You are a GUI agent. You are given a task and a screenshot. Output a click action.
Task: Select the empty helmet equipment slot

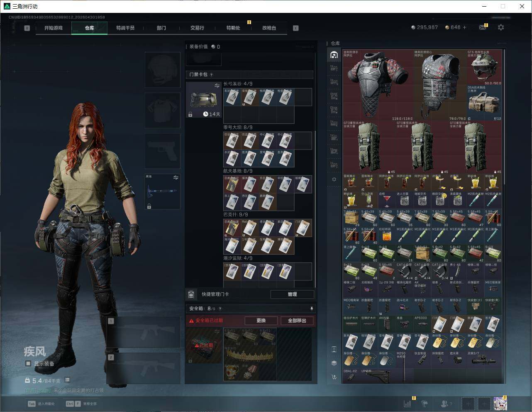tap(163, 69)
